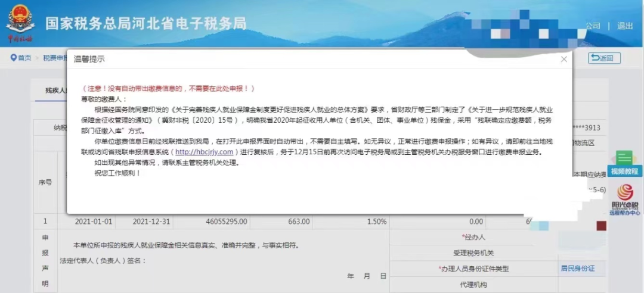The height and width of the screenshot is (293, 644).
Task: Click the 2021-01-01 start date cell
Action: [88, 221]
